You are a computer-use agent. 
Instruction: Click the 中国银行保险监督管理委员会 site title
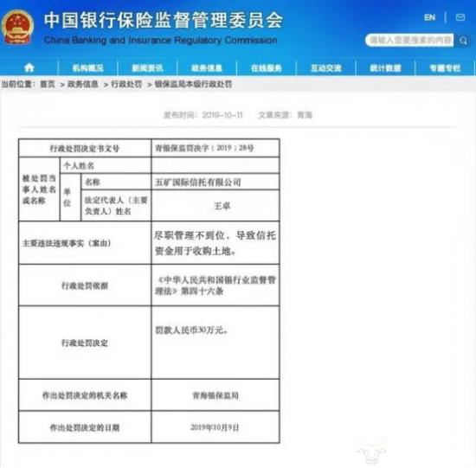click(164, 21)
